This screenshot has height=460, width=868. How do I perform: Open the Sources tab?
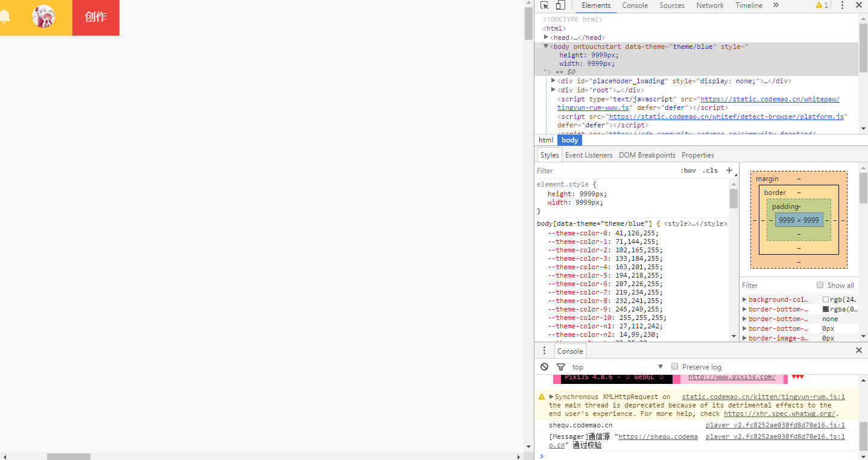pyautogui.click(x=672, y=5)
